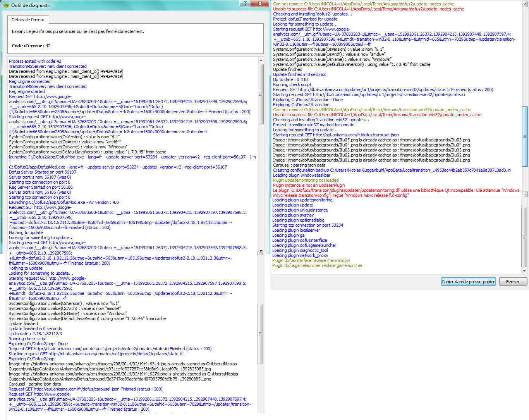529x420 pixels.
Task: Click 'Loading plugin updatemonitoring' line
Action: point(302,200)
